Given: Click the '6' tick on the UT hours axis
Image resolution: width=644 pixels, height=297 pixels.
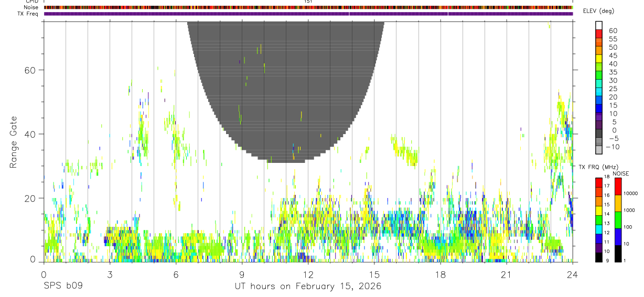Looking at the screenshot, I should (176, 274).
